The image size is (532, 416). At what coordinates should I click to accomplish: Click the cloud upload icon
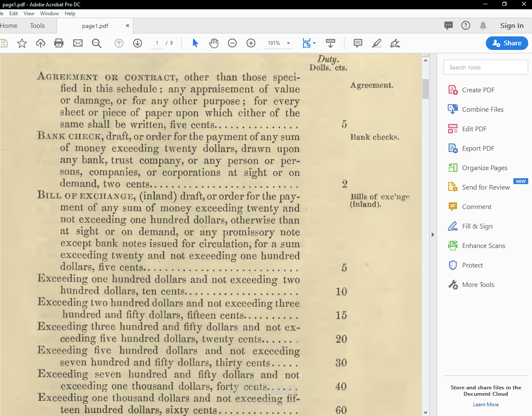coord(41,43)
